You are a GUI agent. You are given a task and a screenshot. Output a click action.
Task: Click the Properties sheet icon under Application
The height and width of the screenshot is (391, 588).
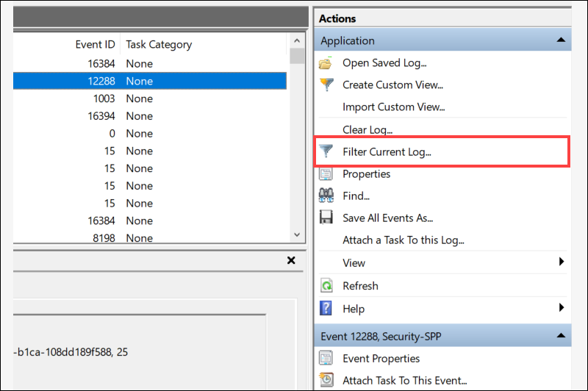pos(326,173)
